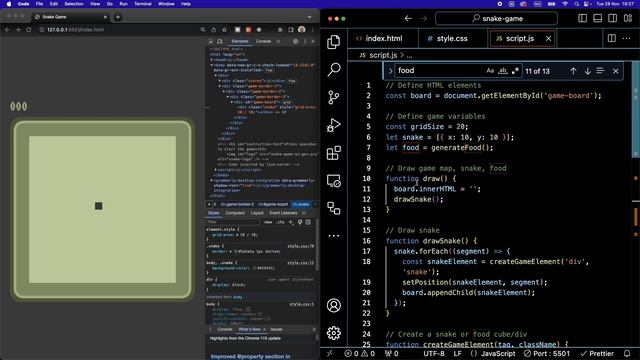Open the Extensions view
The height and width of the screenshot is (360, 640).
tap(333, 153)
